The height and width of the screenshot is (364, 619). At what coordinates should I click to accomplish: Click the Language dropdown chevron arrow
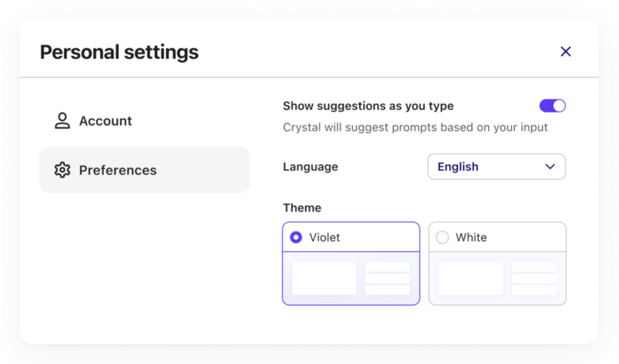tap(550, 167)
